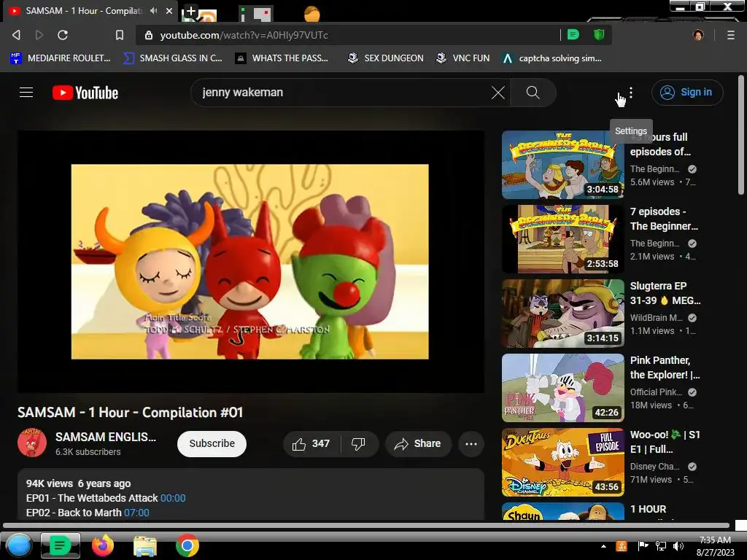
Task: Click the horizontal scrollbar at window bottom
Action: pos(366,525)
